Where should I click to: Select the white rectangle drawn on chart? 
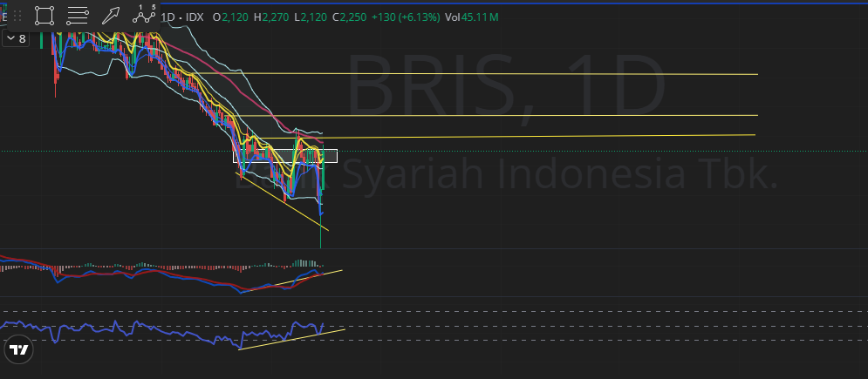[x=284, y=156]
